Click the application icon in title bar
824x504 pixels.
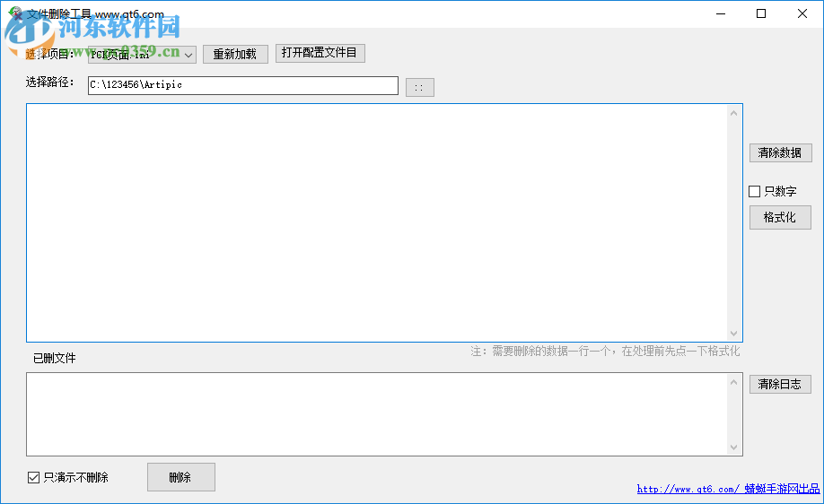point(16,13)
